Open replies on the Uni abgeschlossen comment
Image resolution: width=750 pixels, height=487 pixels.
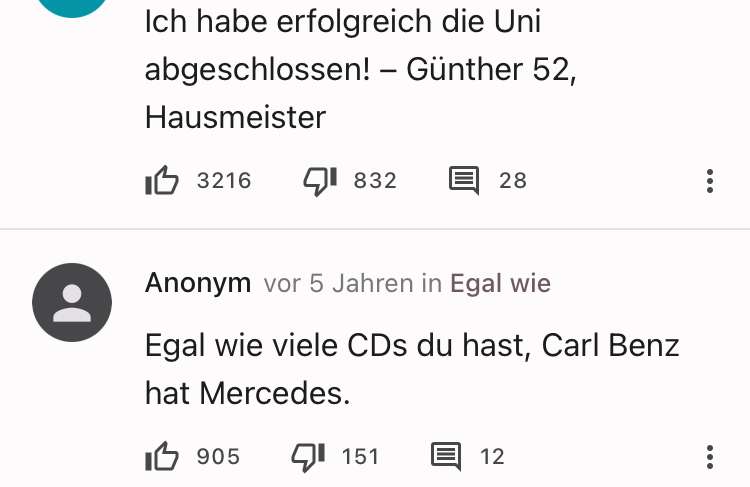[464, 181]
